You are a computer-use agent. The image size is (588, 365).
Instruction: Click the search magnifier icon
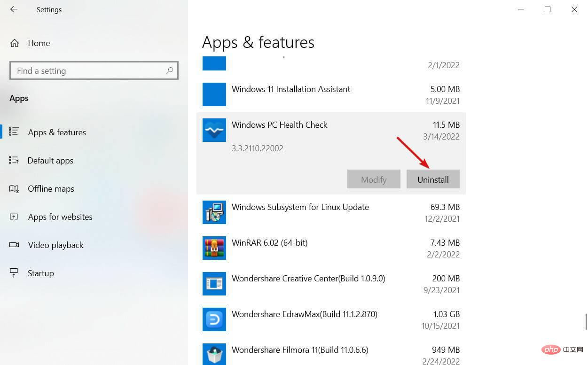[170, 71]
